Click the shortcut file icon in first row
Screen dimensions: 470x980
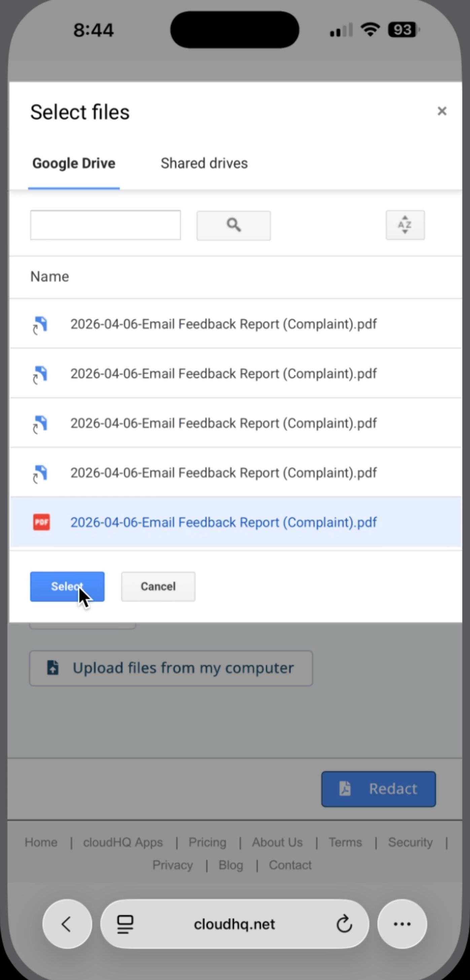(40, 324)
